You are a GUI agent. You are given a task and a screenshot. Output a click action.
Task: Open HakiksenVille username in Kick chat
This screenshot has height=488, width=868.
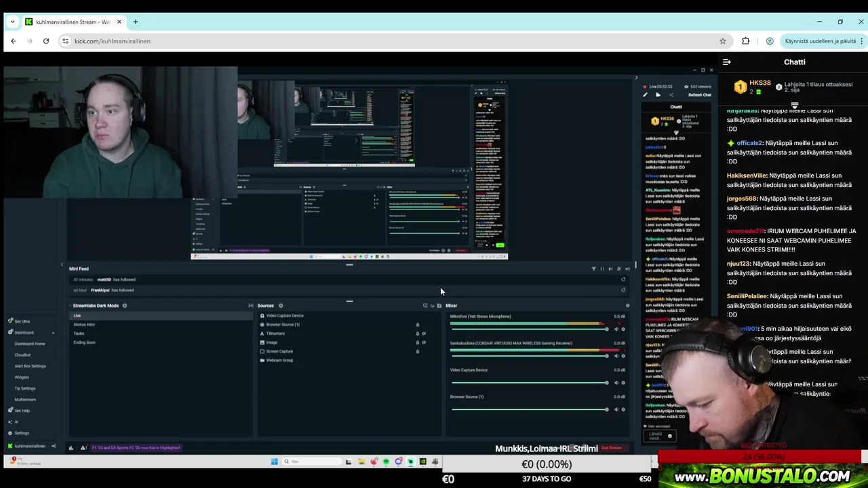(x=747, y=176)
